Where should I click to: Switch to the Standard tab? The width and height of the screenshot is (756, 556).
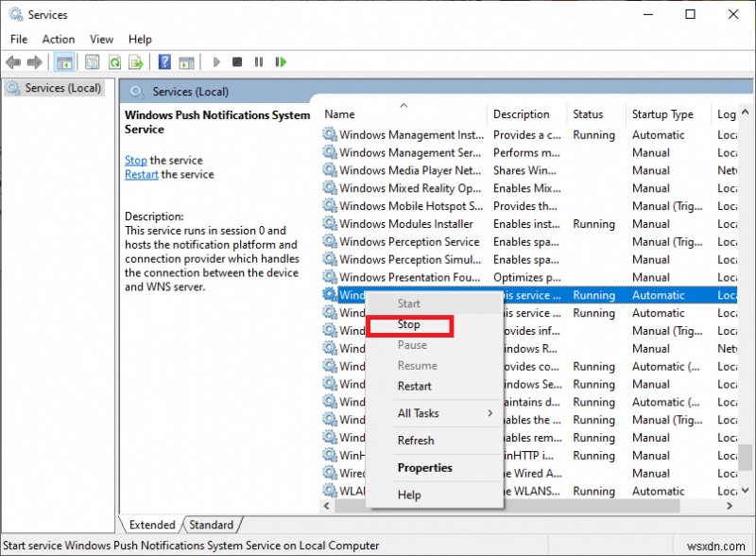pyautogui.click(x=212, y=525)
